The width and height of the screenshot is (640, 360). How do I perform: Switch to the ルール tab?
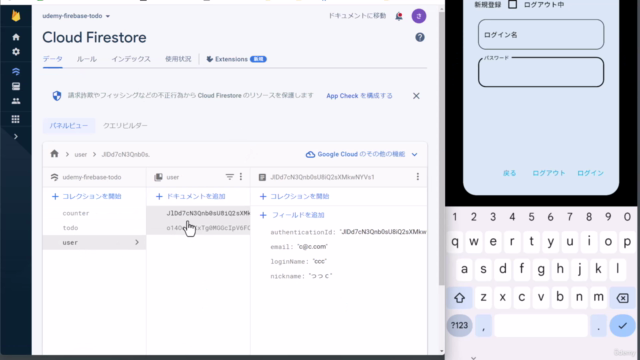click(x=87, y=59)
